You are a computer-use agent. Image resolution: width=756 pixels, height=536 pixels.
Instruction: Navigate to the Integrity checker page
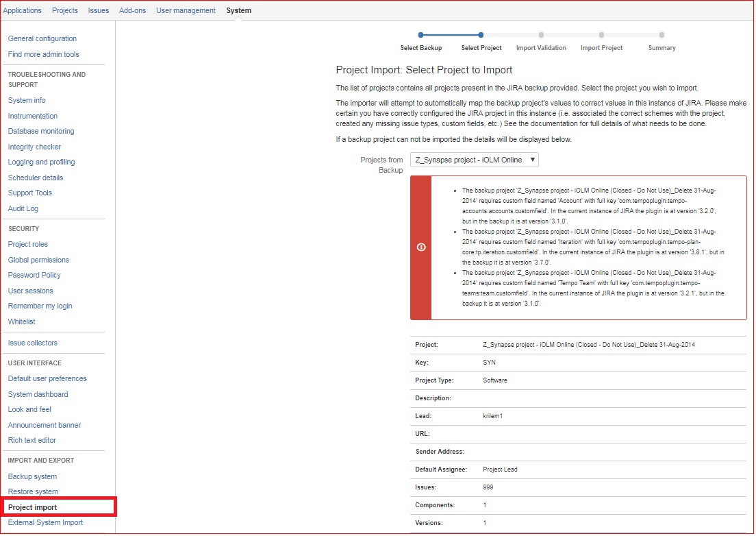34,147
